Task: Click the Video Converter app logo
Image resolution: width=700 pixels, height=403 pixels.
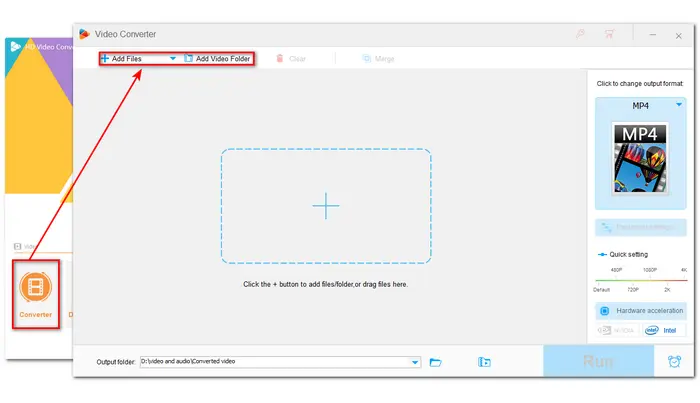Action: point(84,34)
